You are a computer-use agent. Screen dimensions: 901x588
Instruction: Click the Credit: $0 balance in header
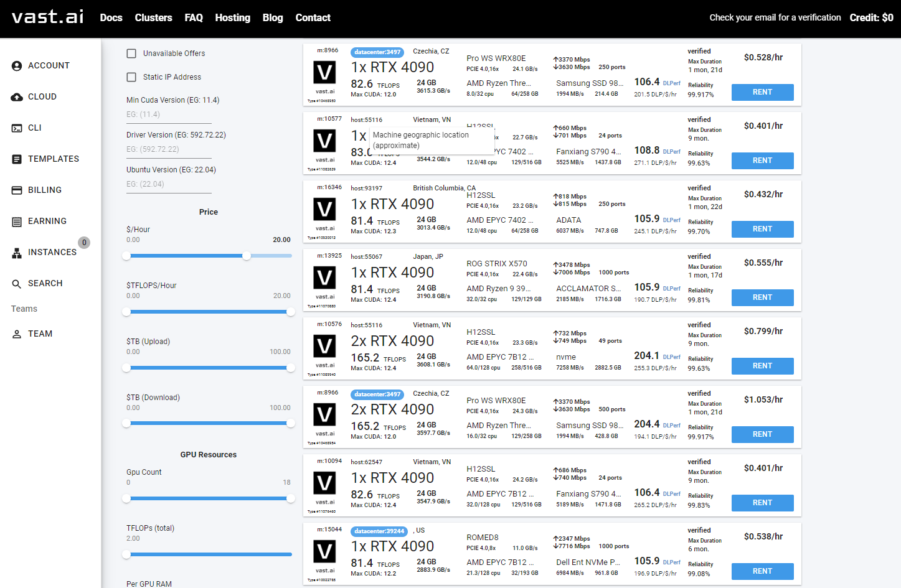871,18
